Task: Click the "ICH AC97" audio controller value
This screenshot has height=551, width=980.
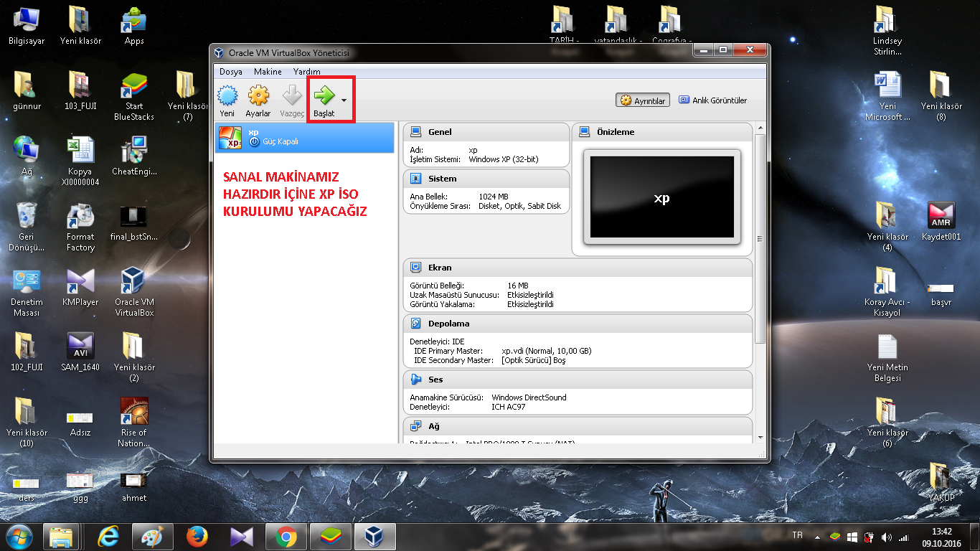Action: pos(508,407)
